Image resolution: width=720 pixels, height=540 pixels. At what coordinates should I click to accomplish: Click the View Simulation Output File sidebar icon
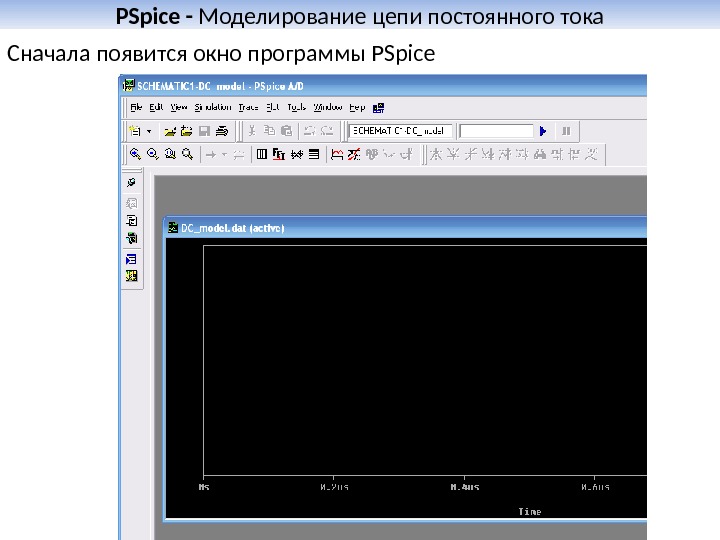click(131, 221)
